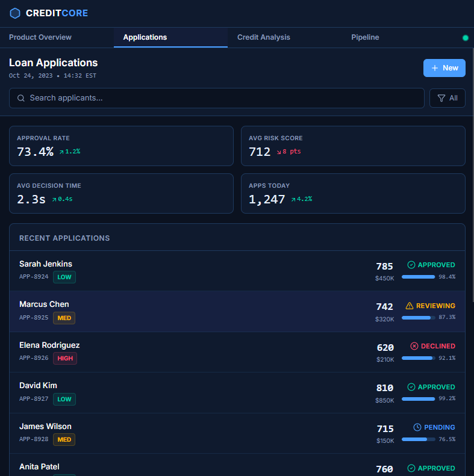Switch to the Product Overview tab
This screenshot has width=474, height=476.
40,37
